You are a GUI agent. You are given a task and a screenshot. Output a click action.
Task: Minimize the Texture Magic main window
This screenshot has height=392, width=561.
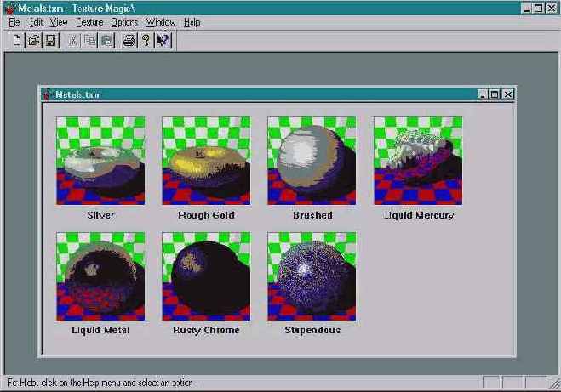[526, 9]
